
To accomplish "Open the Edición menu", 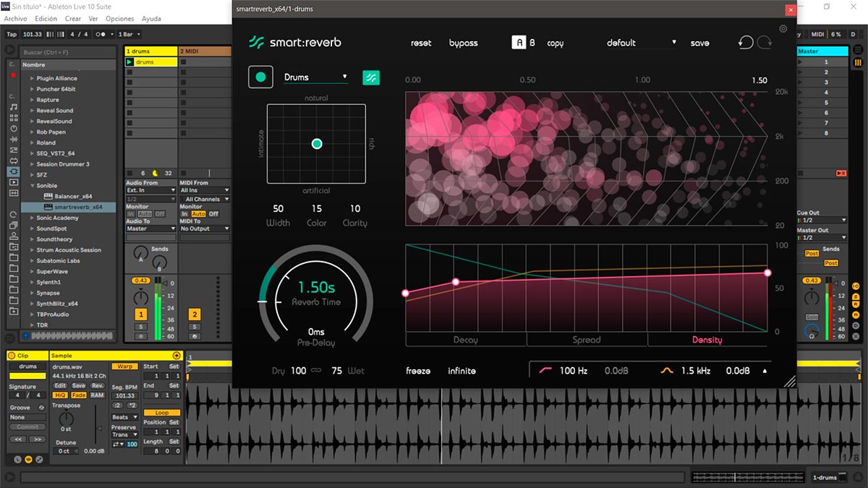I will [46, 19].
